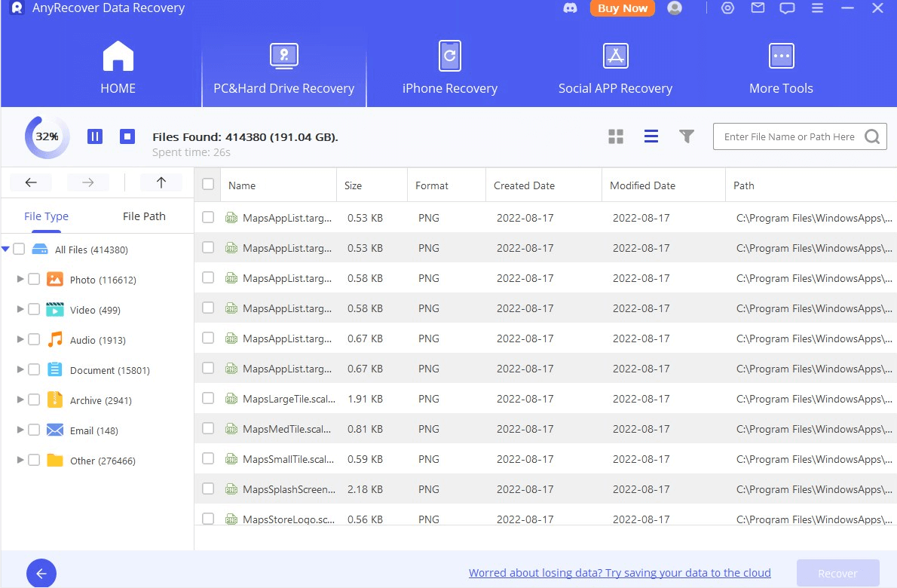Expand the Video category tree

20,309
